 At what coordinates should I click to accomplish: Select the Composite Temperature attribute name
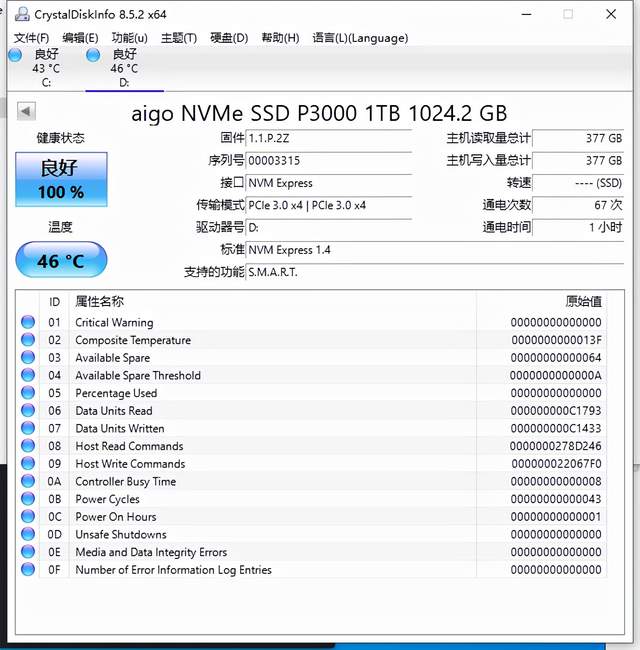(133, 340)
